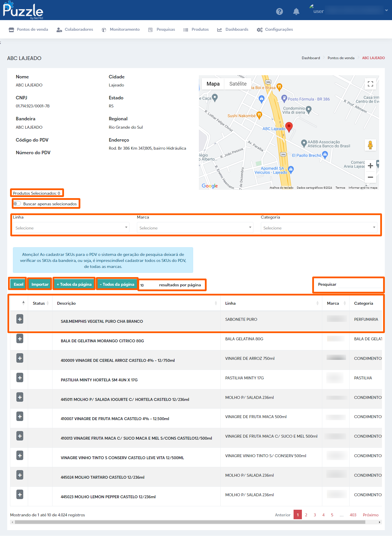Open the Marca filter dropdown
The height and width of the screenshot is (537, 392).
tap(195, 228)
